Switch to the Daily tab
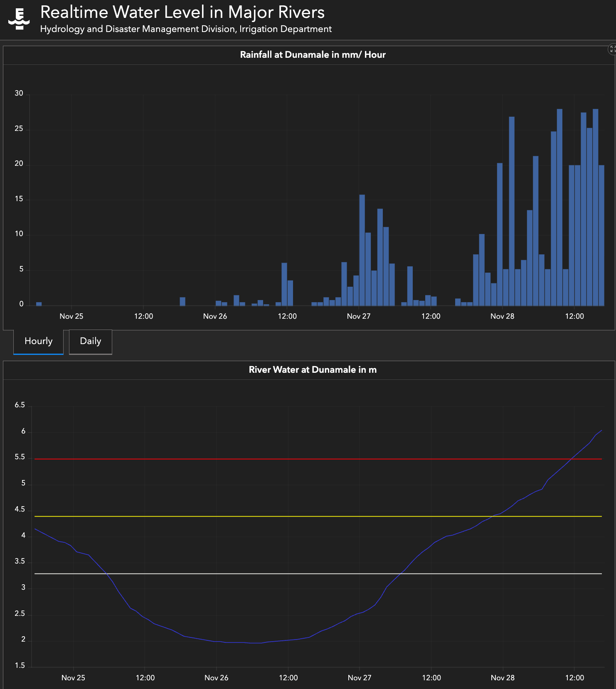 pos(91,342)
